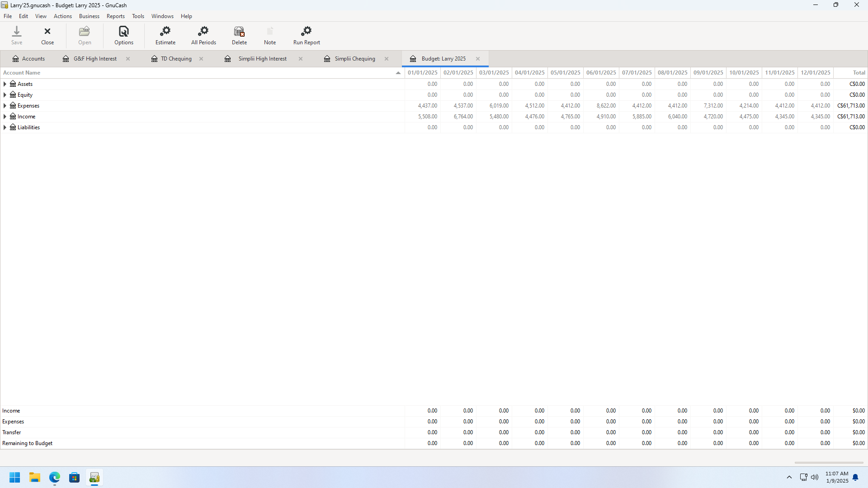Image resolution: width=868 pixels, height=488 pixels.
Task: Open the File menu
Action: point(8,16)
